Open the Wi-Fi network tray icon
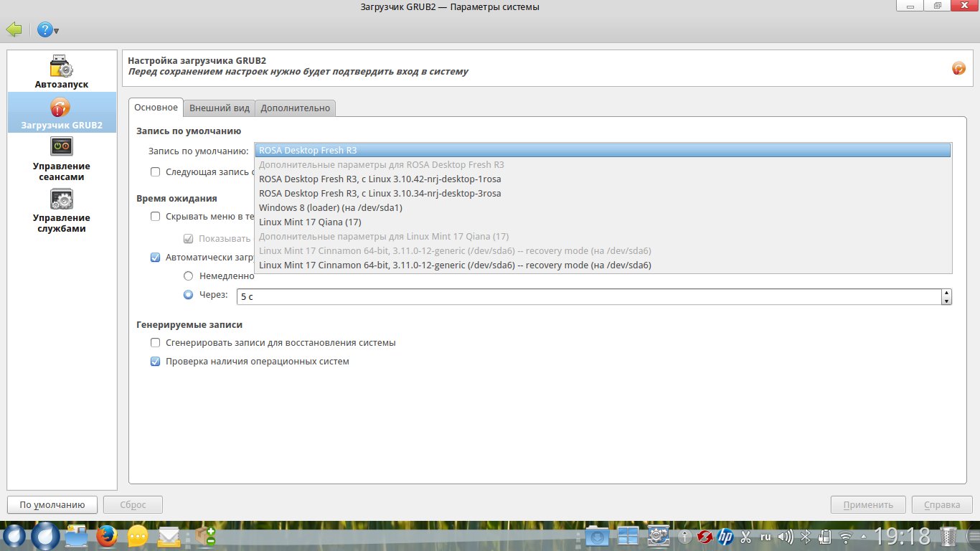 pyautogui.click(x=846, y=537)
